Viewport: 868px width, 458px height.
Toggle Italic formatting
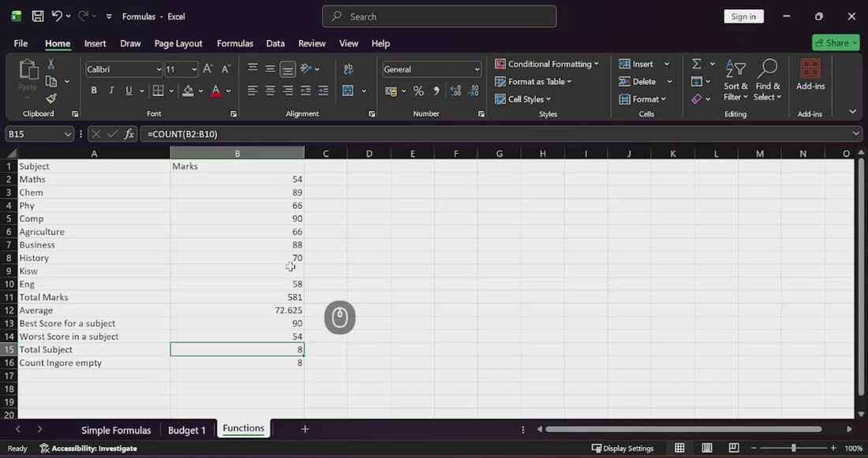tap(111, 90)
